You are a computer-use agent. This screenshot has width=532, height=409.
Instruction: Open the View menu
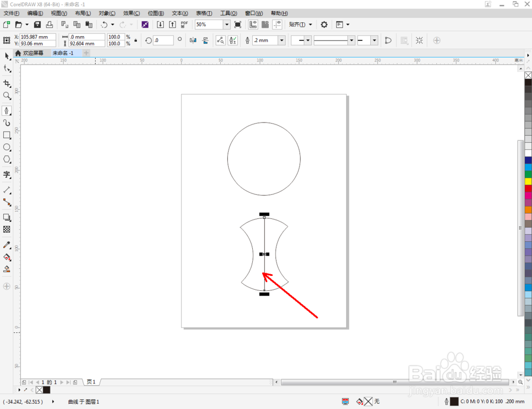pyautogui.click(x=59, y=13)
